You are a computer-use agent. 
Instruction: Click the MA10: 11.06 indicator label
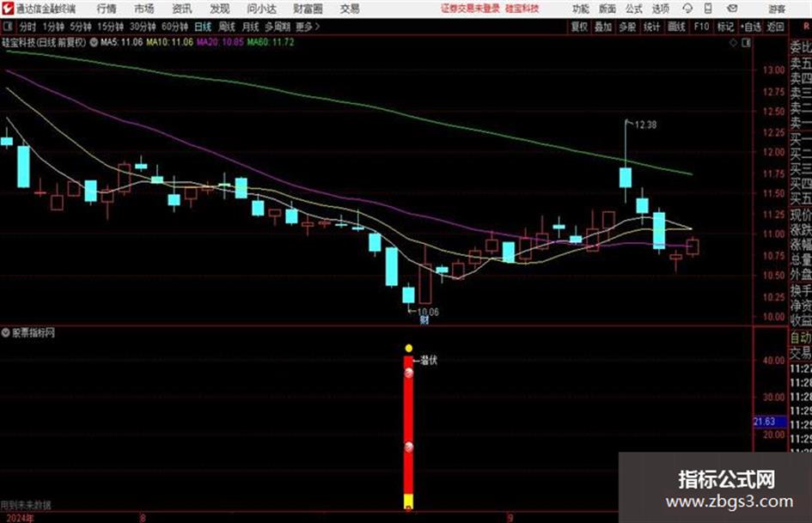point(169,42)
